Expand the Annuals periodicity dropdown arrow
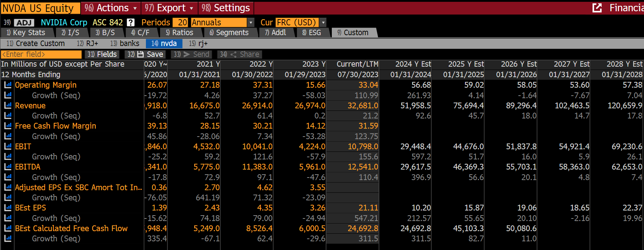The width and height of the screenshot is (644, 250). click(x=250, y=22)
